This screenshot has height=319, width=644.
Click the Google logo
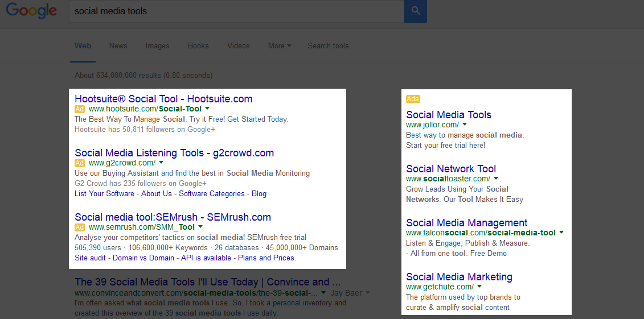[31, 11]
